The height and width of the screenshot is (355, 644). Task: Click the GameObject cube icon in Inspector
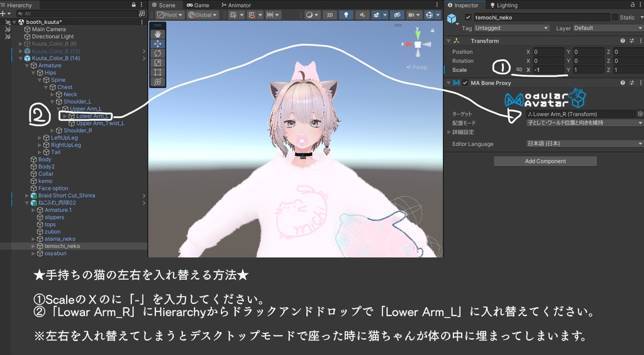(452, 18)
